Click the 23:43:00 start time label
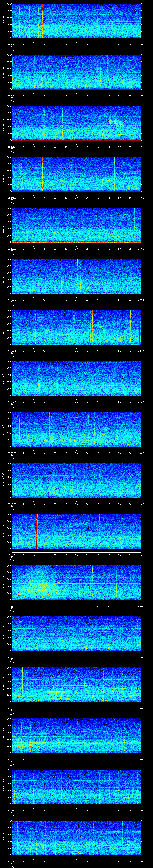This screenshot has width=153, height=868. [12, 657]
